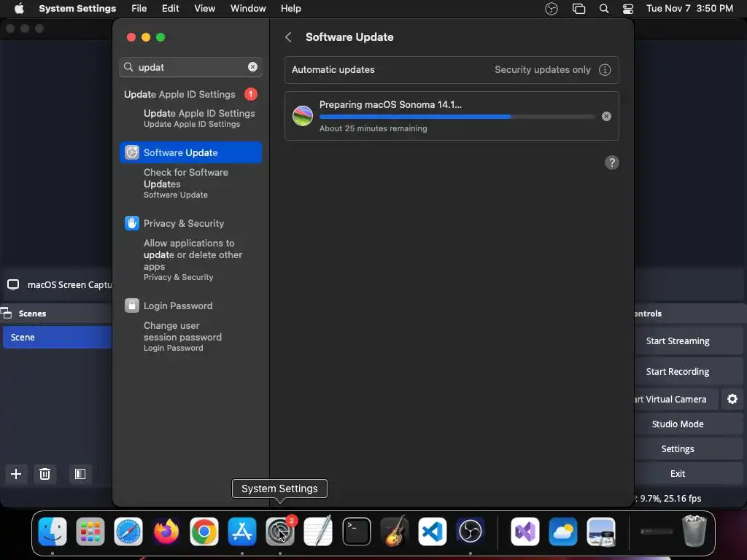The image size is (747, 560).
Task: Click the Login Password lock icon
Action: tap(132, 306)
